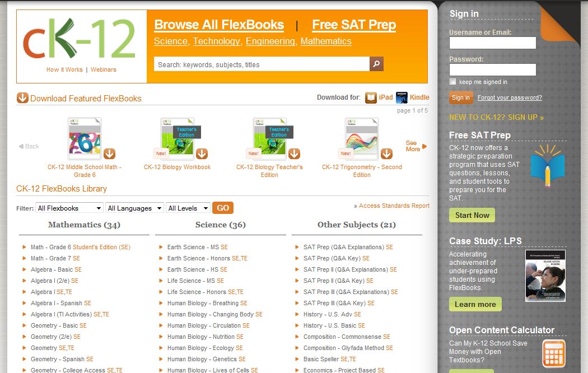Open Composition Glyfada Method SE link
Screen dimensions: 588x373
(x=348, y=348)
